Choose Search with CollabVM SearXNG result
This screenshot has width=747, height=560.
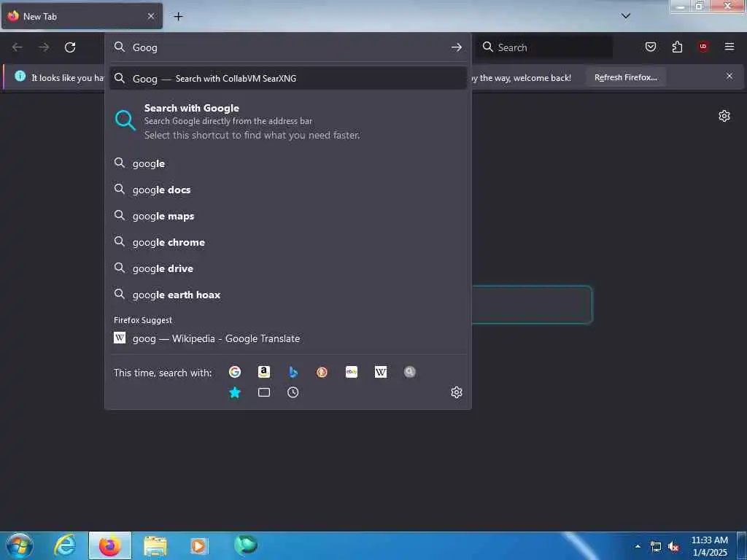[287, 79]
